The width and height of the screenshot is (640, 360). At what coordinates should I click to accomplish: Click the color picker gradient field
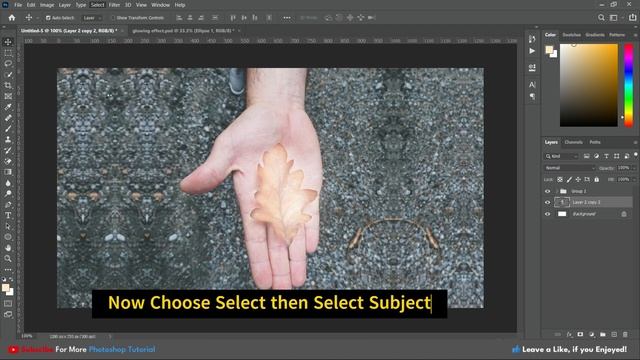pyautogui.click(x=589, y=85)
